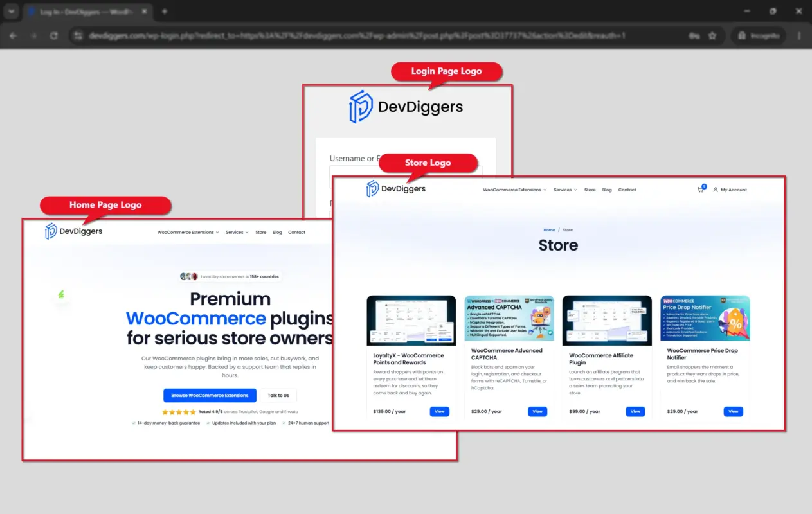Click View button for Affiliate Plugin at $99.00
The height and width of the screenshot is (514, 812).
point(635,411)
